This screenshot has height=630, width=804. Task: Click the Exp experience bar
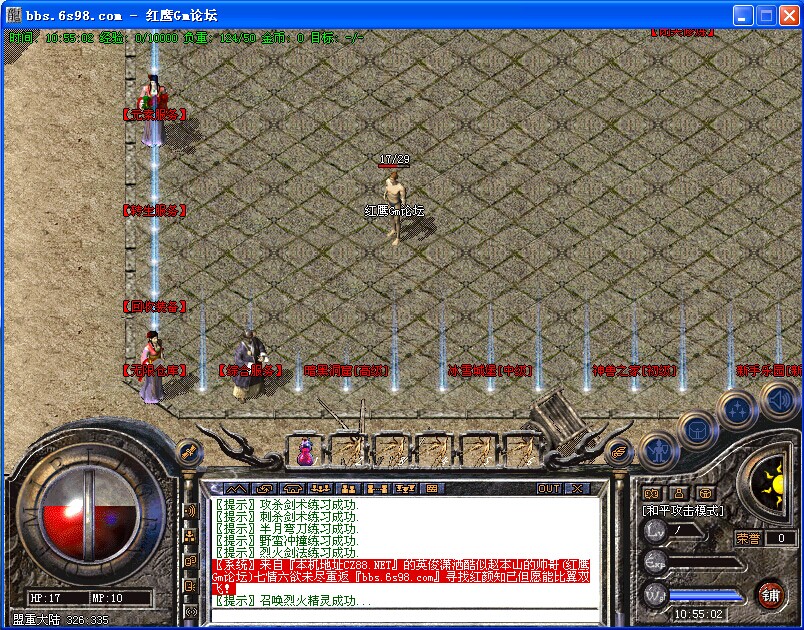706,563
